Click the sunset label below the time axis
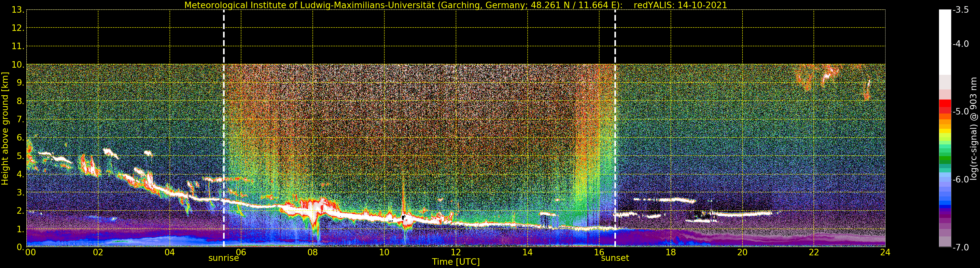The image size is (980, 268). point(615,258)
